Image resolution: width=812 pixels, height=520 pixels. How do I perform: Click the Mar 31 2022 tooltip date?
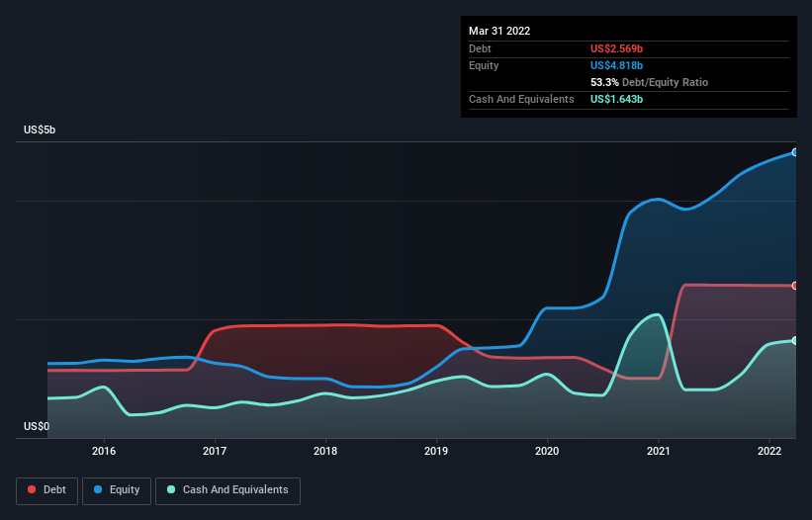499,31
